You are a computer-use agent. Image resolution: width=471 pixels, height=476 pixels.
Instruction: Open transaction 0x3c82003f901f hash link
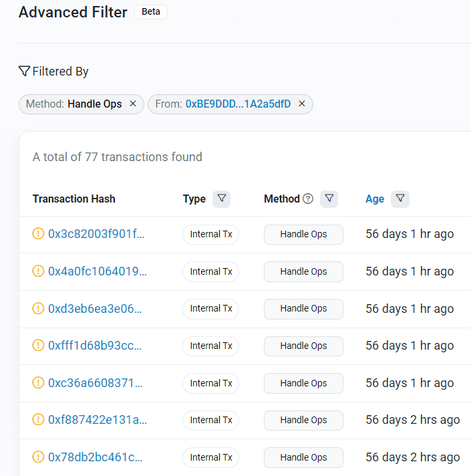pos(96,234)
